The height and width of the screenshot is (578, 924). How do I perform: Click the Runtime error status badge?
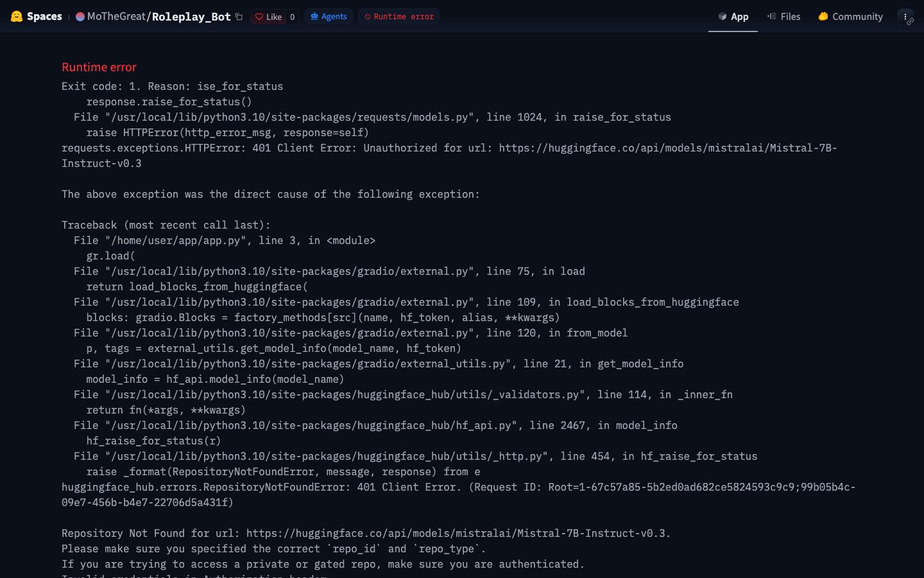(399, 17)
